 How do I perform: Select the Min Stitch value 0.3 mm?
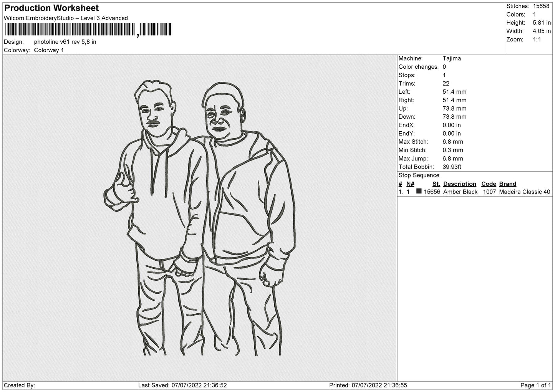[x=453, y=150]
